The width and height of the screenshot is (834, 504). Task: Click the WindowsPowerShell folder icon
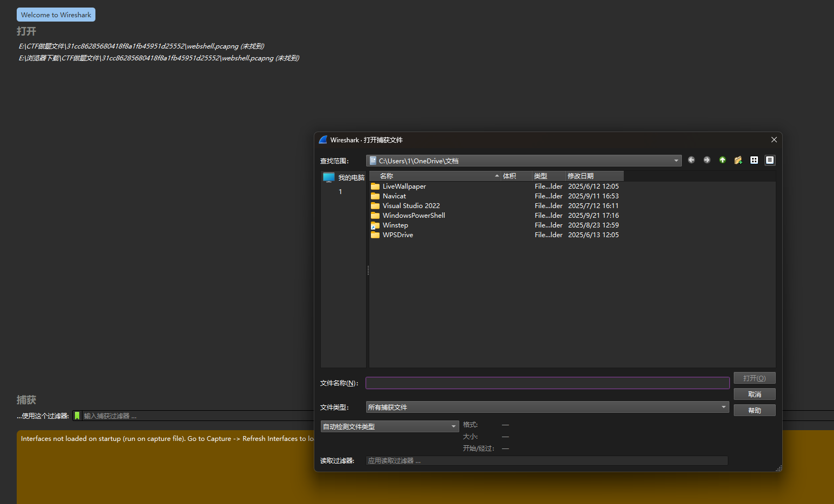375,216
